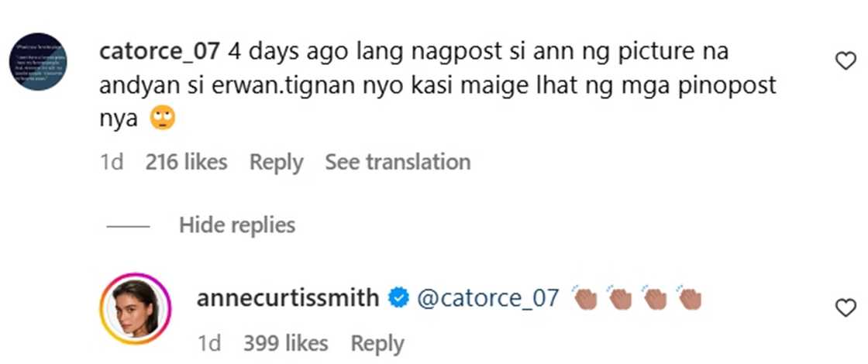
Task: Reply to annecurtissmith's comment
Action: 377,343
